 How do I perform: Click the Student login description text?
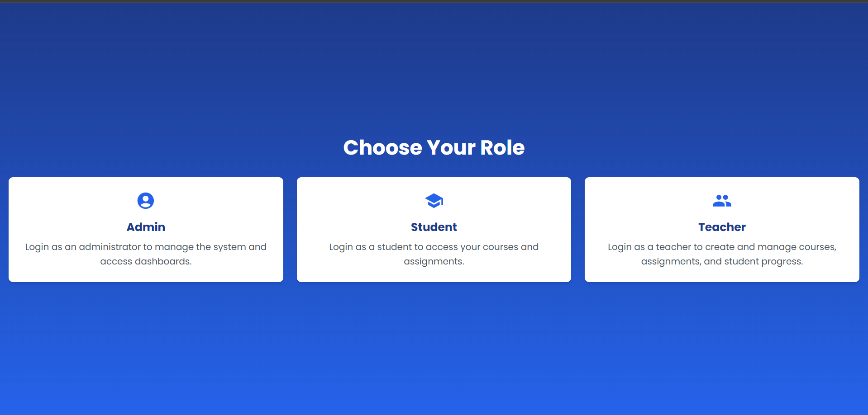[x=434, y=254]
